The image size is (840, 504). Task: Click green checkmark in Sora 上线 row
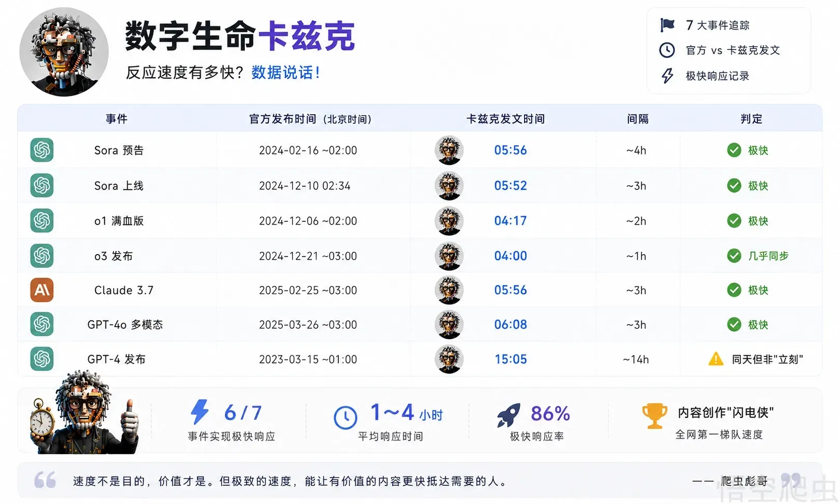pyautogui.click(x=734, y=186)
